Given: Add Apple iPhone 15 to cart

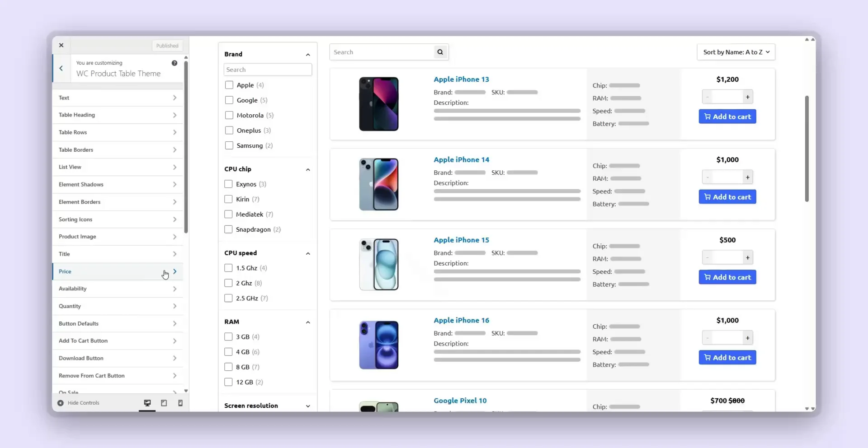Looking at the screenshot, I should [727, 277].
